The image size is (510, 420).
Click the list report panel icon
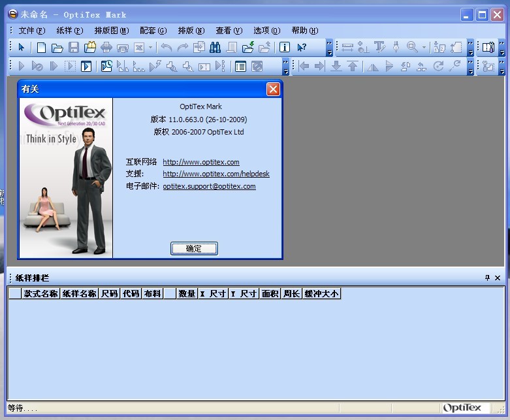click(240, 67)
